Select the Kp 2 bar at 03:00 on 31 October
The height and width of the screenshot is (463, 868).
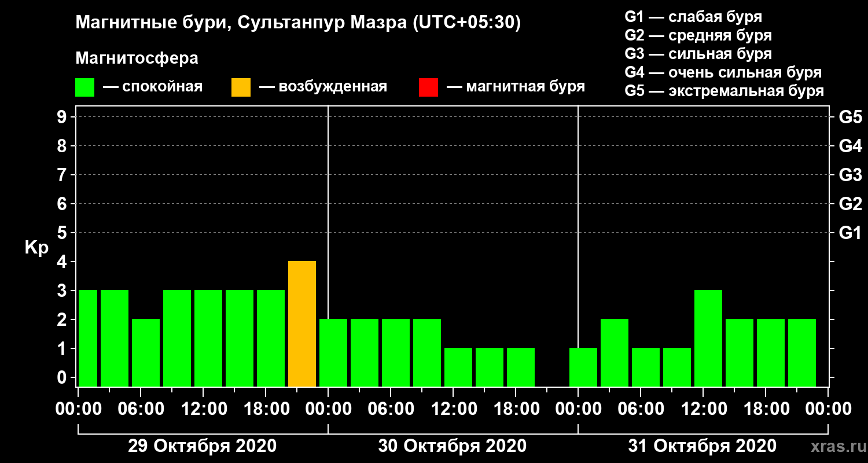pos(615,352)
